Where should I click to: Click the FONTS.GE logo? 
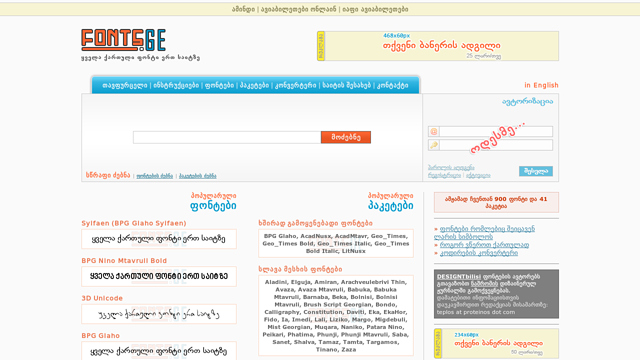(123, 40)
